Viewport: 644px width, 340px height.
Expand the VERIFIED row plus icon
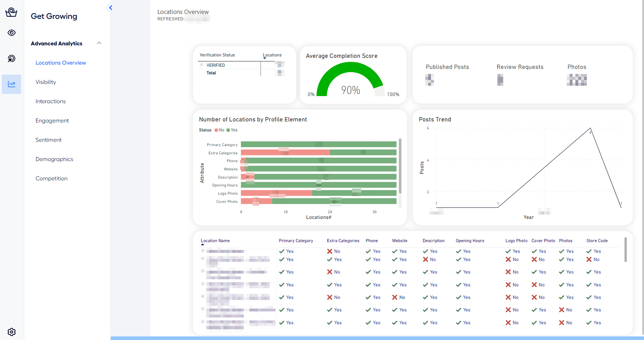[x=202, y=65]
